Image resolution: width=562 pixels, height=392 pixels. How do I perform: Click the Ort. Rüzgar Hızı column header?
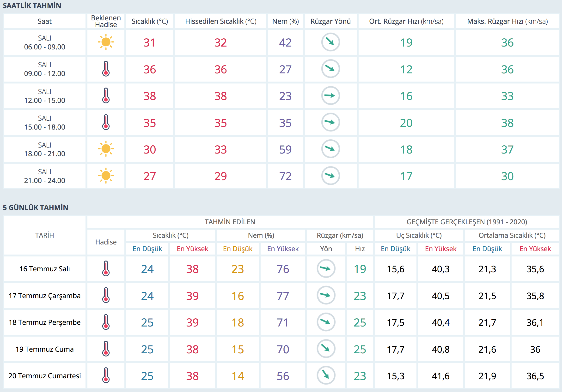pos(406,21)
